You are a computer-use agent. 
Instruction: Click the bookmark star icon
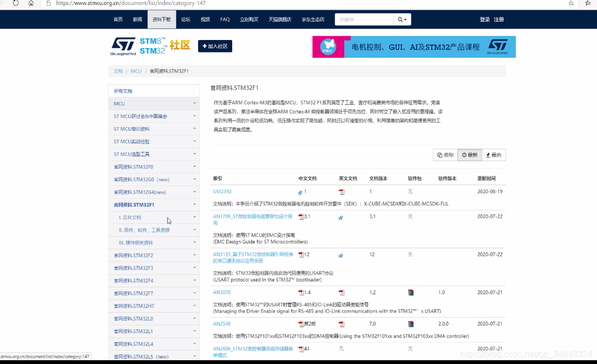point(570,3)
